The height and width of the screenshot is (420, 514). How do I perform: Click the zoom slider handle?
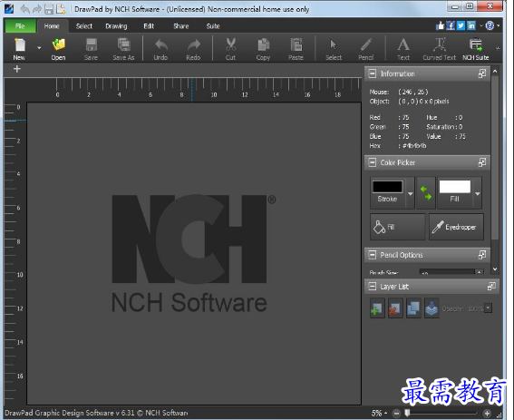(x=407, y=413)
